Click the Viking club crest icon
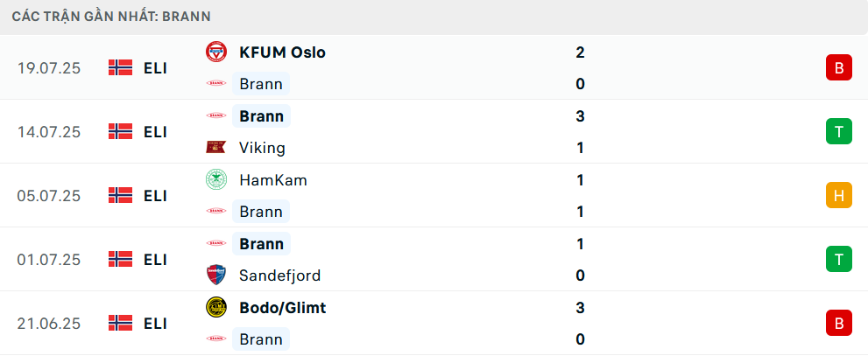Viewport: 868px width, 356px height. click(215, 147)
